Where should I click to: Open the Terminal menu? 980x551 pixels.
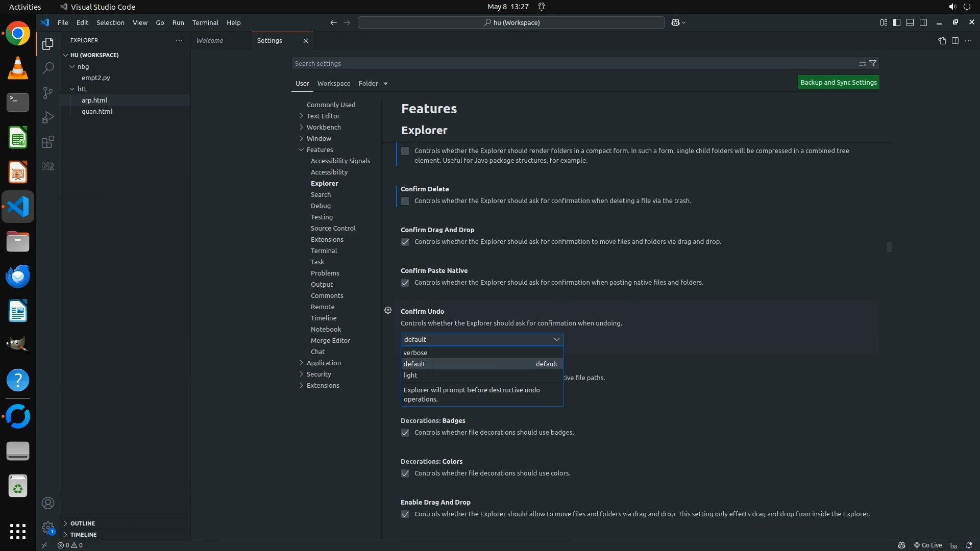(x=205, y=22)
